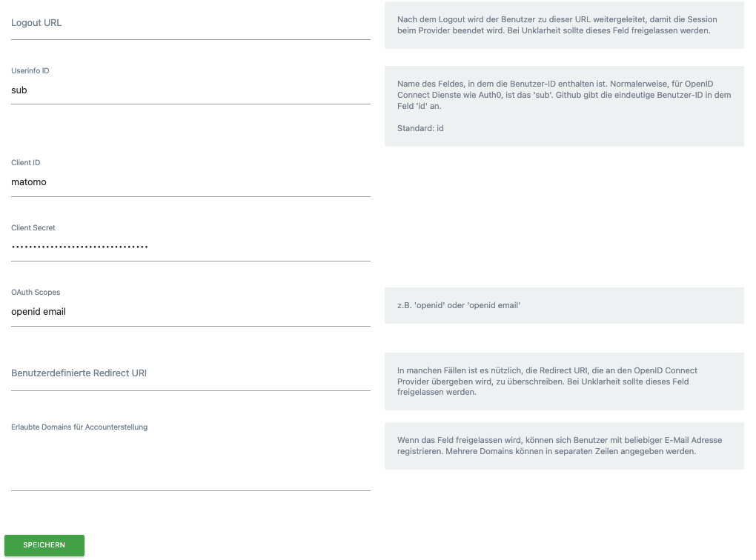Focus the Benutzerdefinierte Redirect URI field
The height and width of the screenshot is (560, 756).
click(x=190, y=373)
